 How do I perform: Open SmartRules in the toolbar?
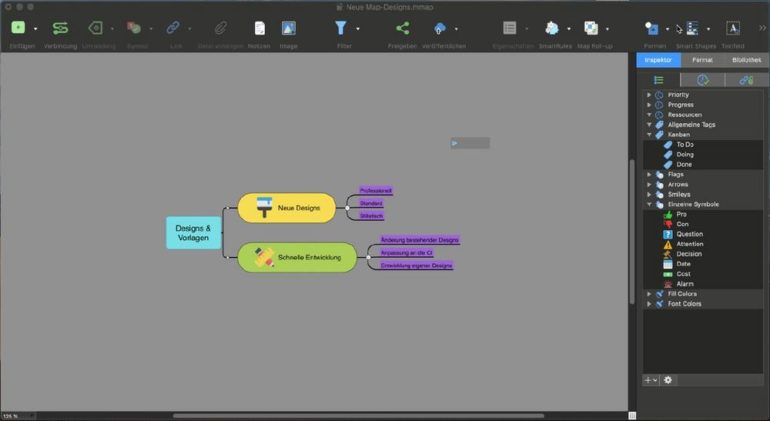(552, 28)
